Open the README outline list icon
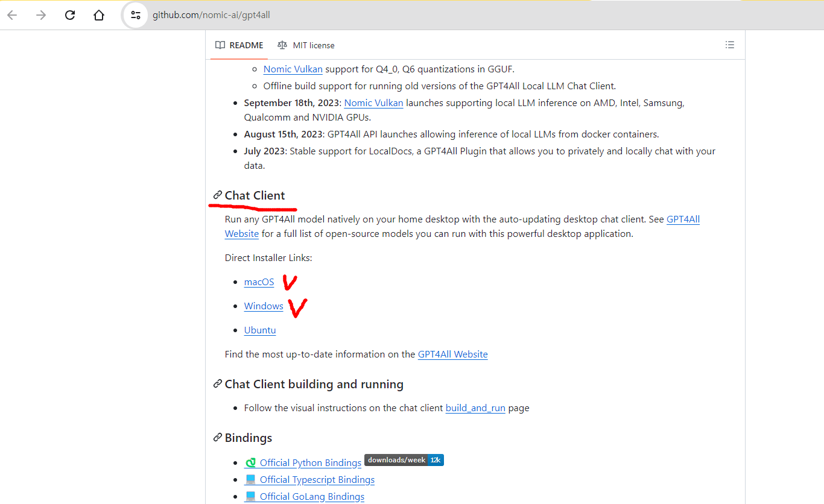The width and height of the screenshot is (824, 504). pyautogui.click(x=730, y=45)
